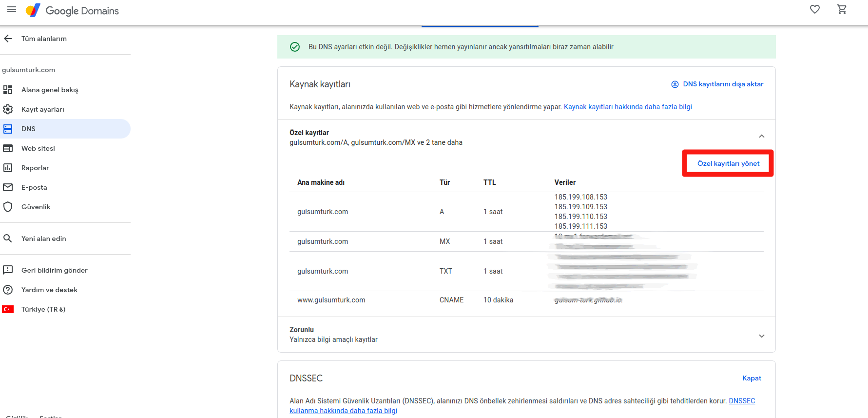Image resolution: width=868 pixels, height=418 pixels.
Task: Click the Güvenlik shield icon
Action: [x=8, y=207]
